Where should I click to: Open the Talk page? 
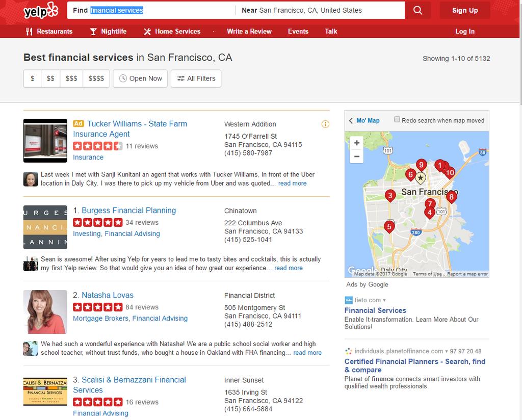(331, 31)
